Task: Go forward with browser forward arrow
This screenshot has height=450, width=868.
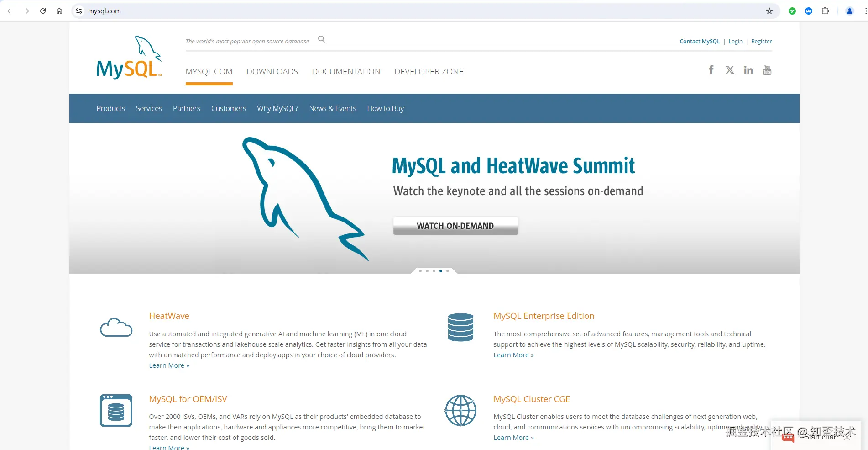Action: pyautogui.click(x=26, y=11)
